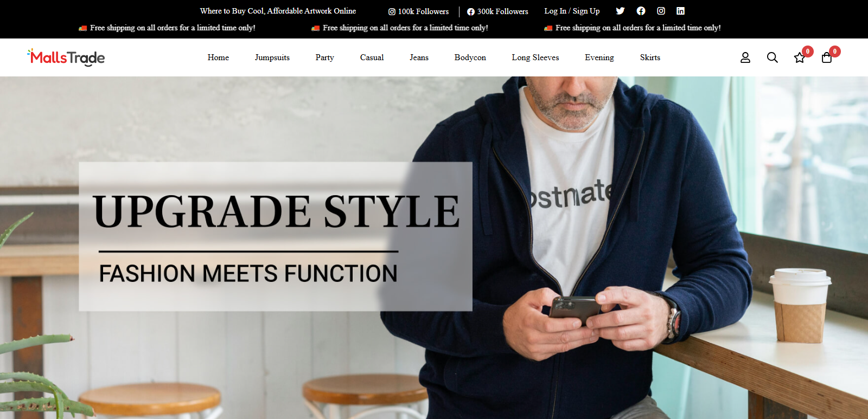Select the Bodycon category
This screenshot has height=419, width=868.
click(470, 57)
